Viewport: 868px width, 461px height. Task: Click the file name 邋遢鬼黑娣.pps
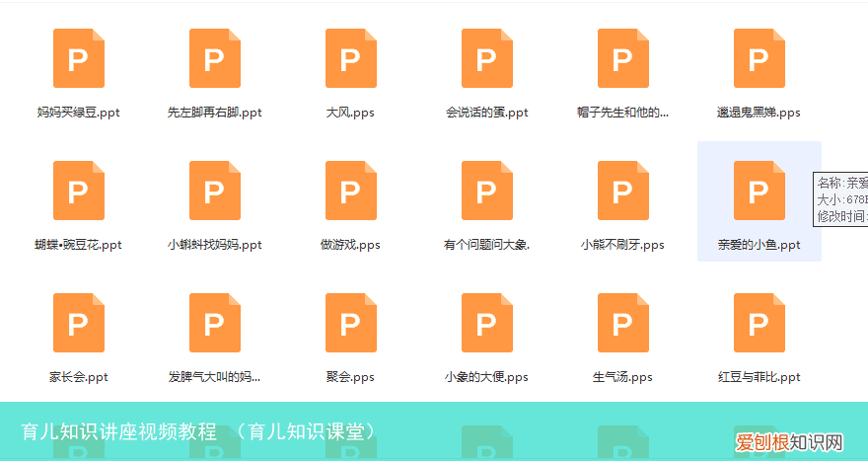pyautogui.click(x=759, y=113)
